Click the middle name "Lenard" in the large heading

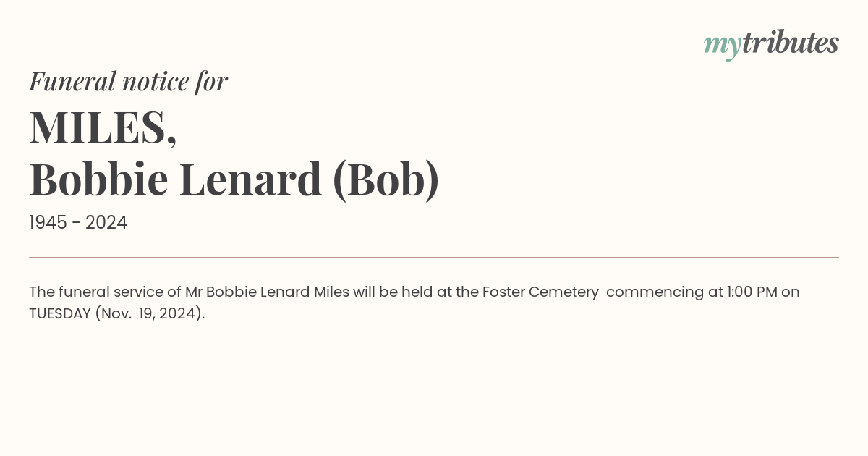250,180
